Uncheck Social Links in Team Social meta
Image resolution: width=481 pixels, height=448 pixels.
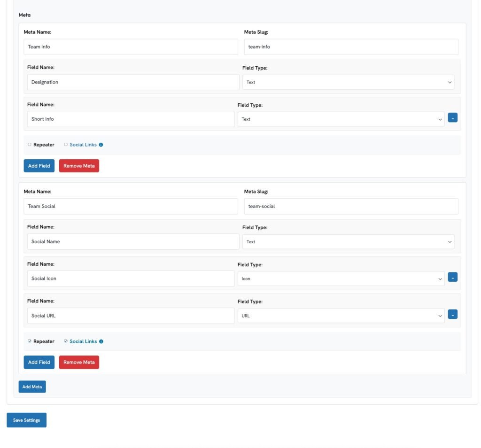pyautogui.click(x=66, y=341)
